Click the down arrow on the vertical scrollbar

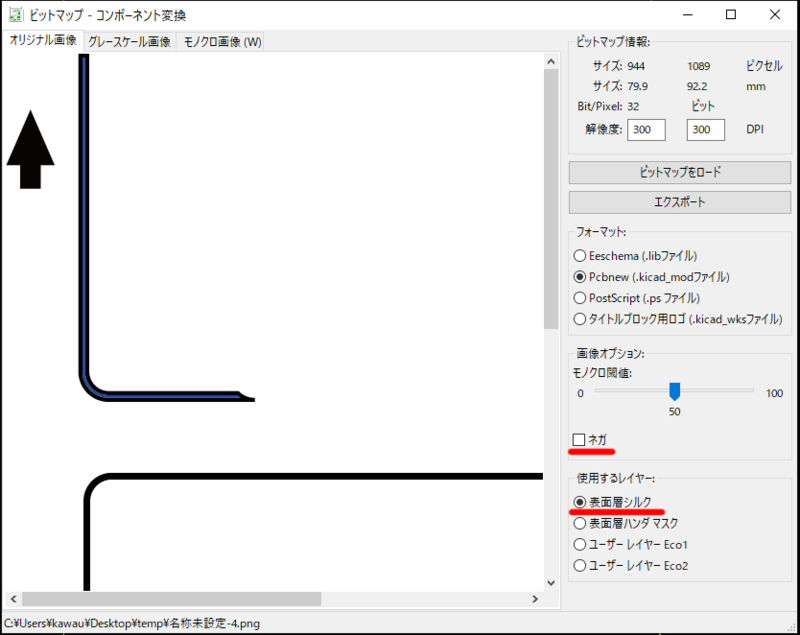[x=551, y=581]
